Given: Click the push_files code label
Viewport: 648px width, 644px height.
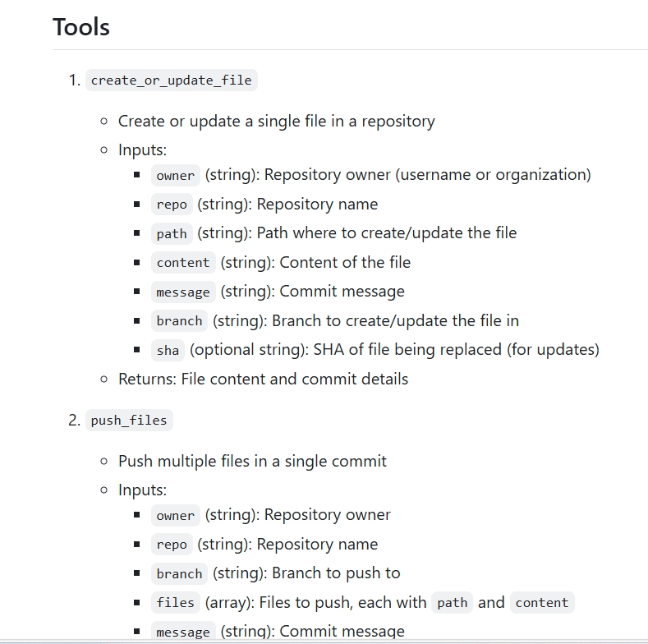Looking at the screenshot, I should tap(129, 421).
